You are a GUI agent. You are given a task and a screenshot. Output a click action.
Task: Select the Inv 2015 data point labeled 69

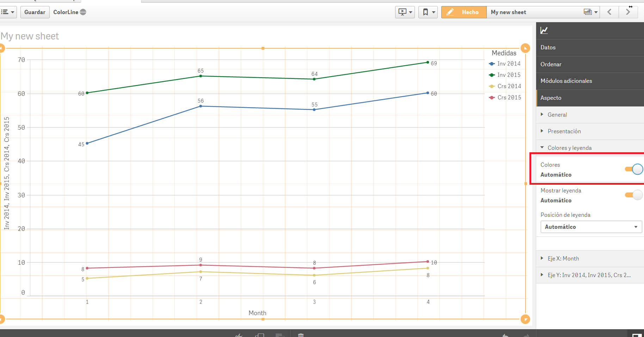coord(428,62)
